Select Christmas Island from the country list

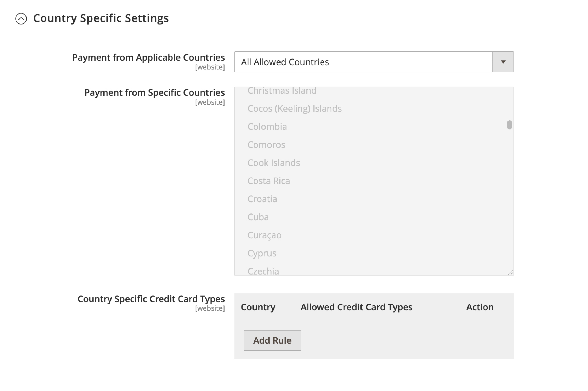point(282,90)
